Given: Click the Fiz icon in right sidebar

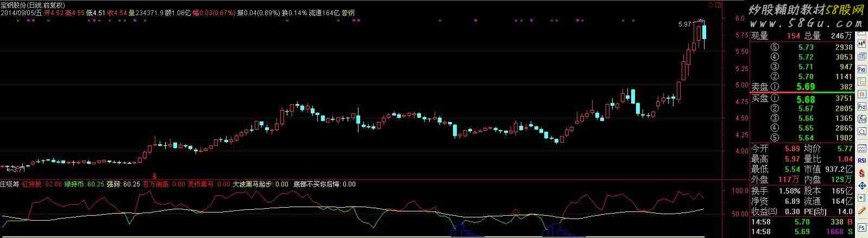Looking at the screenshot, I should (x=861, y=107).
